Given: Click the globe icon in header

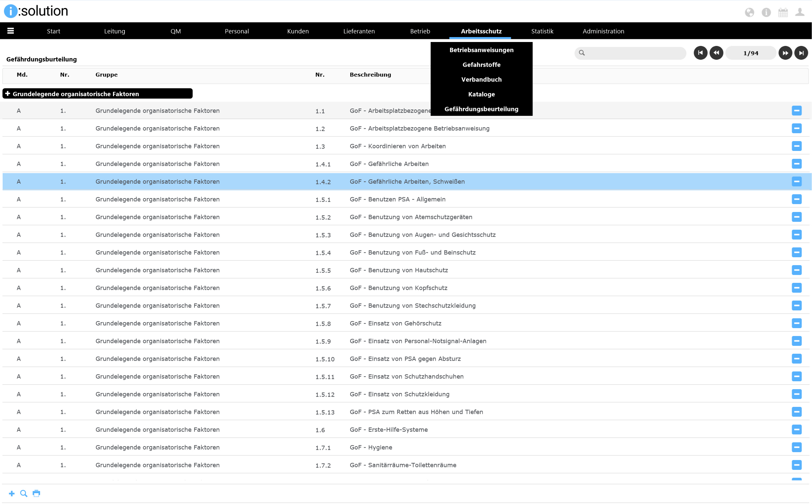Looking at the screenshot, I should click(749, 12).
